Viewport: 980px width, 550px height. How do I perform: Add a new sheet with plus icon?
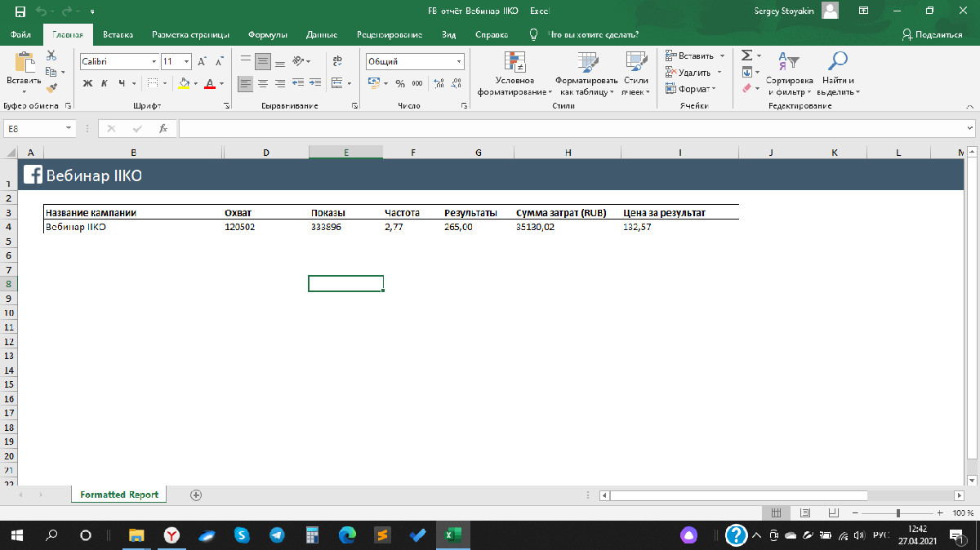pos(196,495)
